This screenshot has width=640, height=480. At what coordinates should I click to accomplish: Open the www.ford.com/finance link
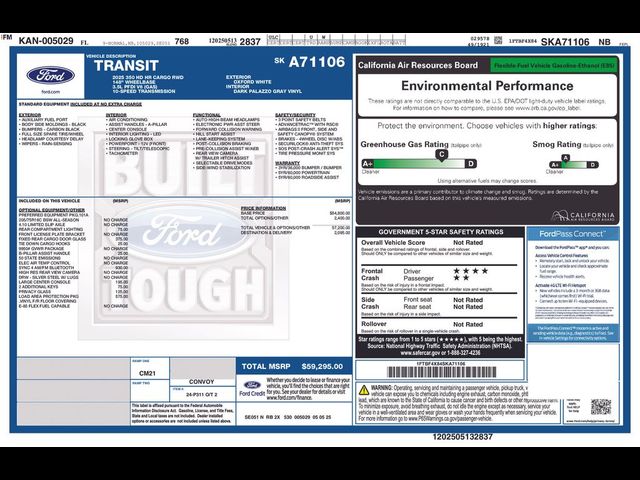click(x=289, y=398)
